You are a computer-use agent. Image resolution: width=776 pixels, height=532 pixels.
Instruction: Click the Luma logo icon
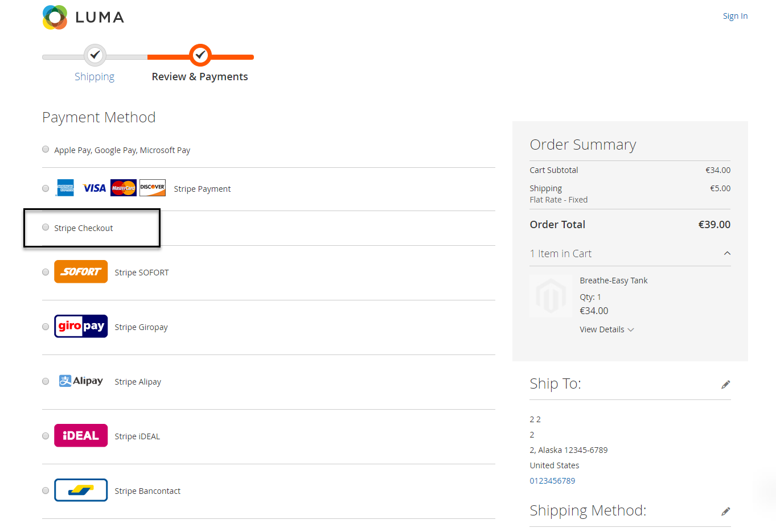tap(55, 17)
